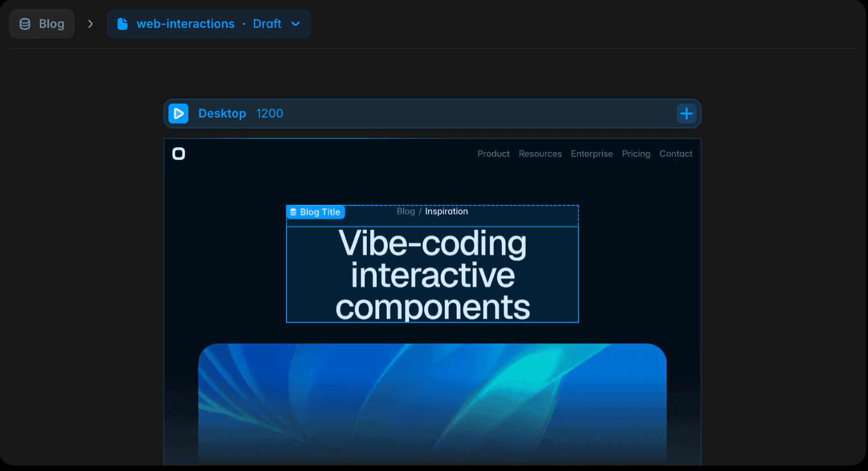Open the Resources nav link
Viewport: 868px width, 471px height.
tap(540, 154)
